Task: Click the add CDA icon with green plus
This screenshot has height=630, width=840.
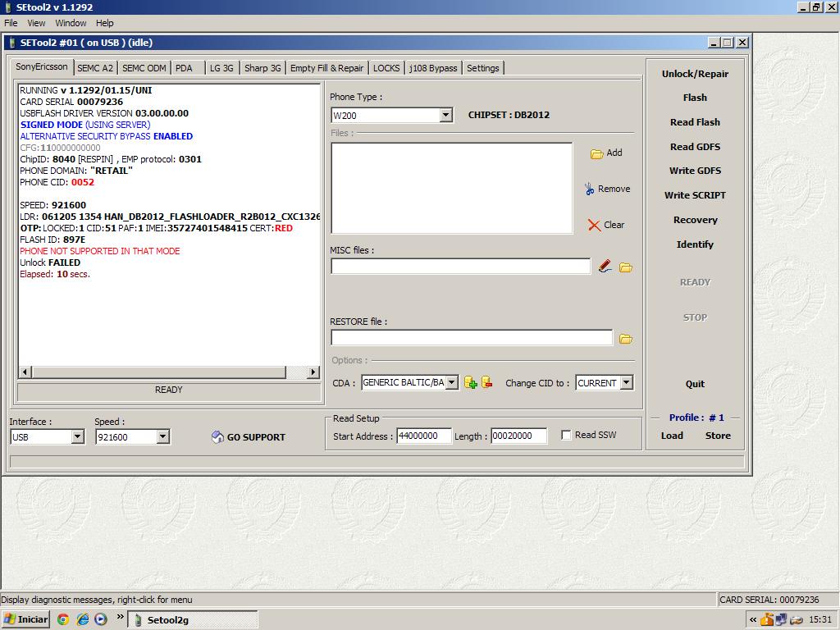Action: coord(470,382)
